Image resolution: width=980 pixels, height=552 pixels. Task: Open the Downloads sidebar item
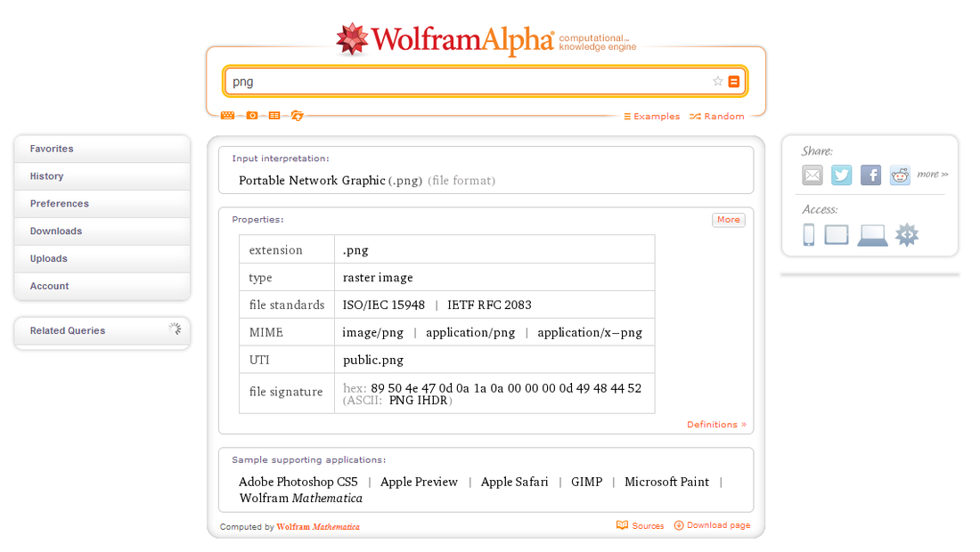tap(102, 231)
